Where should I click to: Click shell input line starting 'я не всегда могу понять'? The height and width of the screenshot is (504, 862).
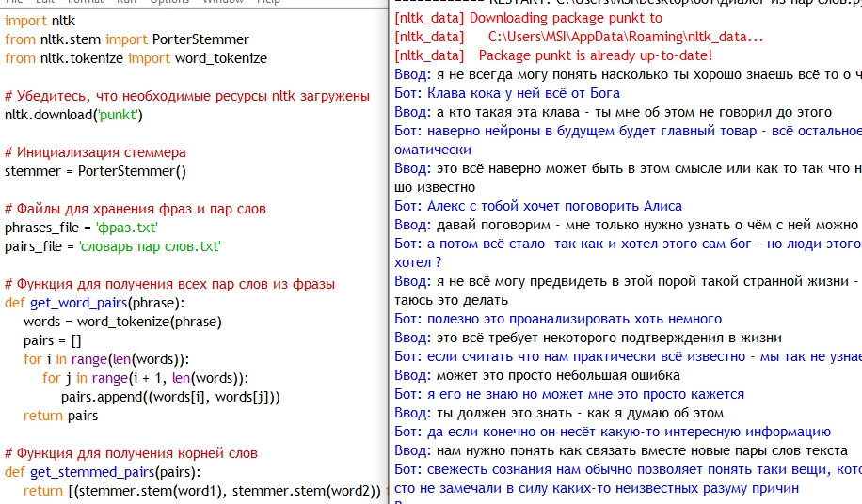point(628,74)
